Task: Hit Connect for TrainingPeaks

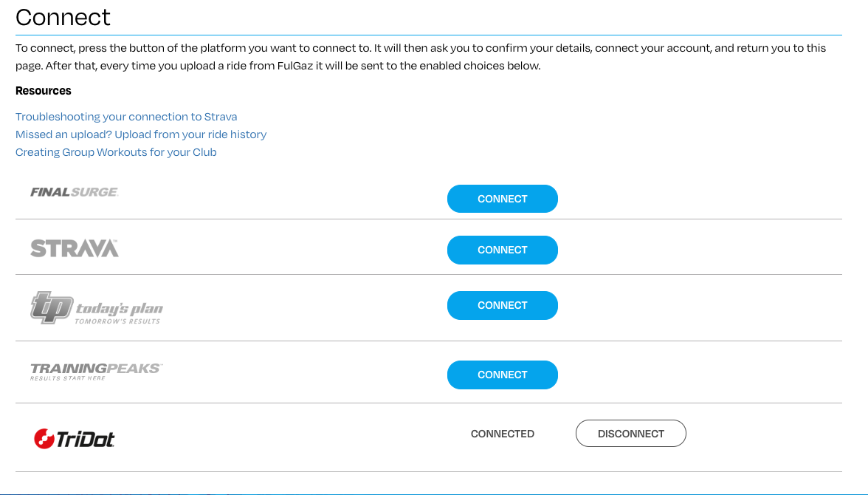Action: 502,375
